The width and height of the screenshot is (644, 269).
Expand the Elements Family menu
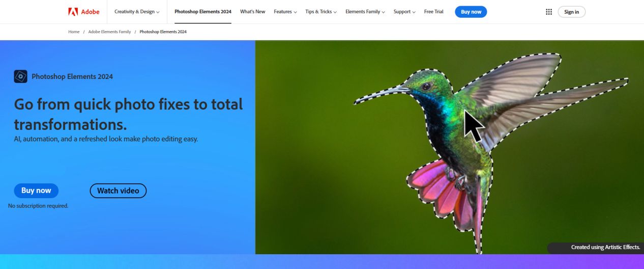[x=365, y=12]
